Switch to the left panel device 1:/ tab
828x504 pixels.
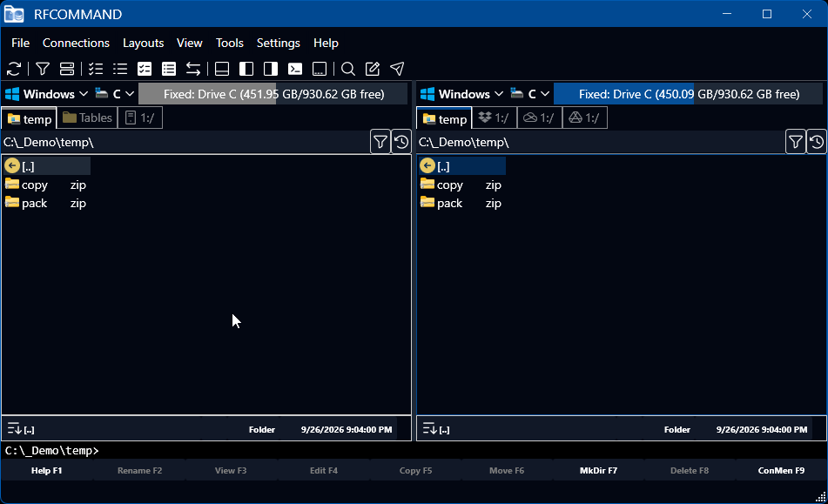pos(140,118)
